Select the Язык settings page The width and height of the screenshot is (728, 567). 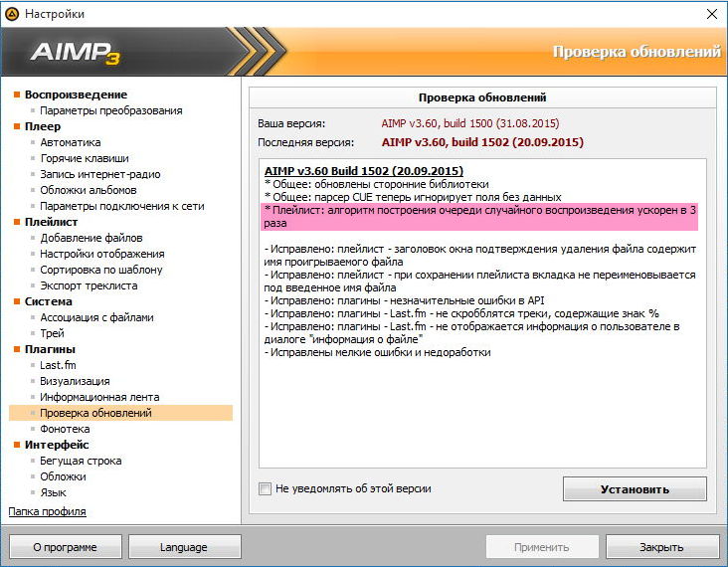click(53, 492)
